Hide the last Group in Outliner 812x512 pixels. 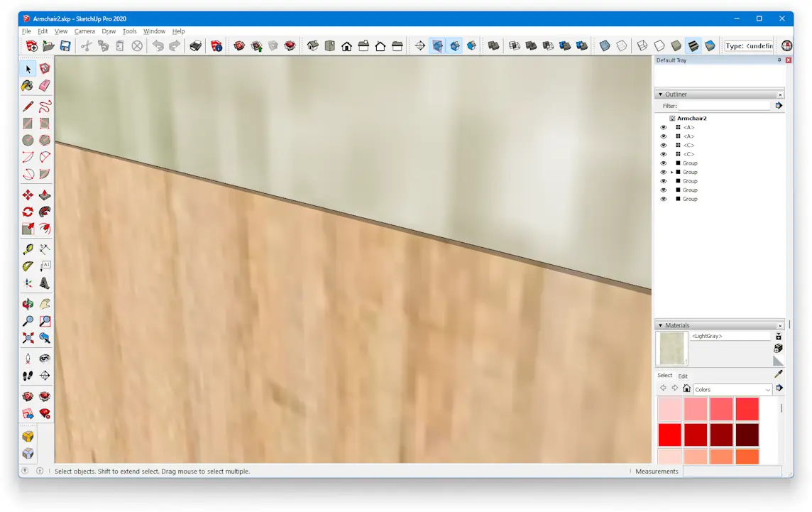click(x=664, y=199)
